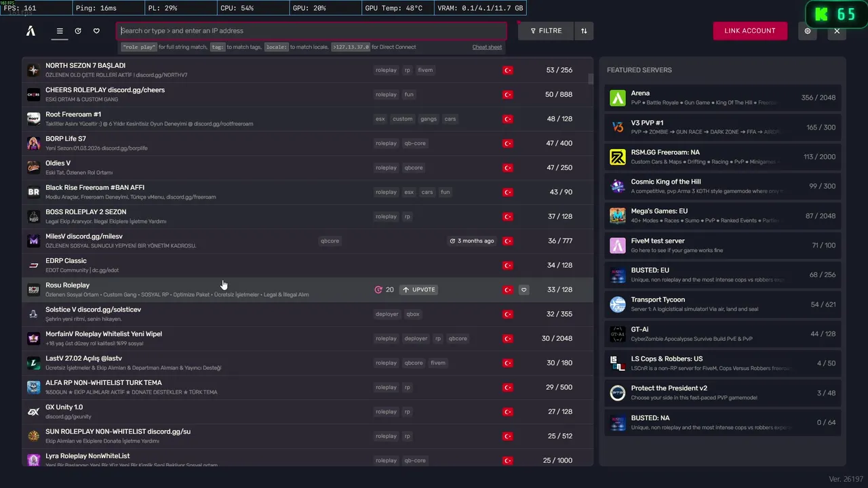
Task: Open the FiveM test server entry
Action: [x=723, y=245]
